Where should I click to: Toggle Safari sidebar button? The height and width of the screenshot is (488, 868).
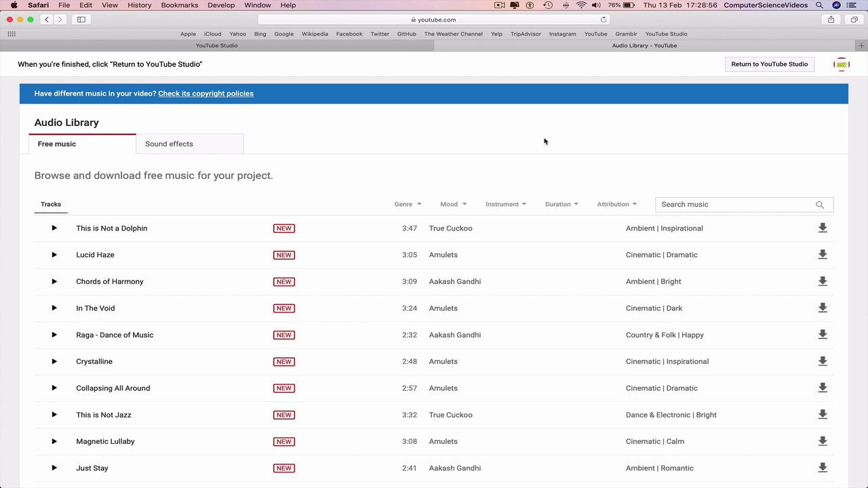81,20
